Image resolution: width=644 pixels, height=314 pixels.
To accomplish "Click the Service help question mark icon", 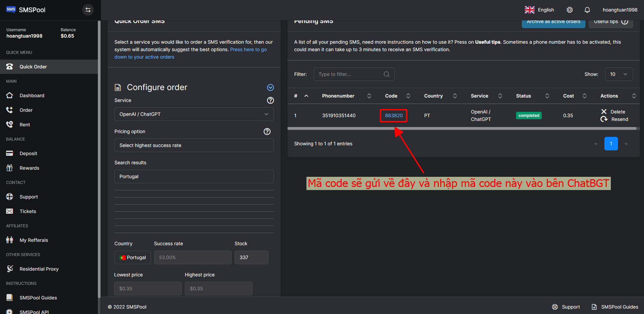I will [270, 100].
